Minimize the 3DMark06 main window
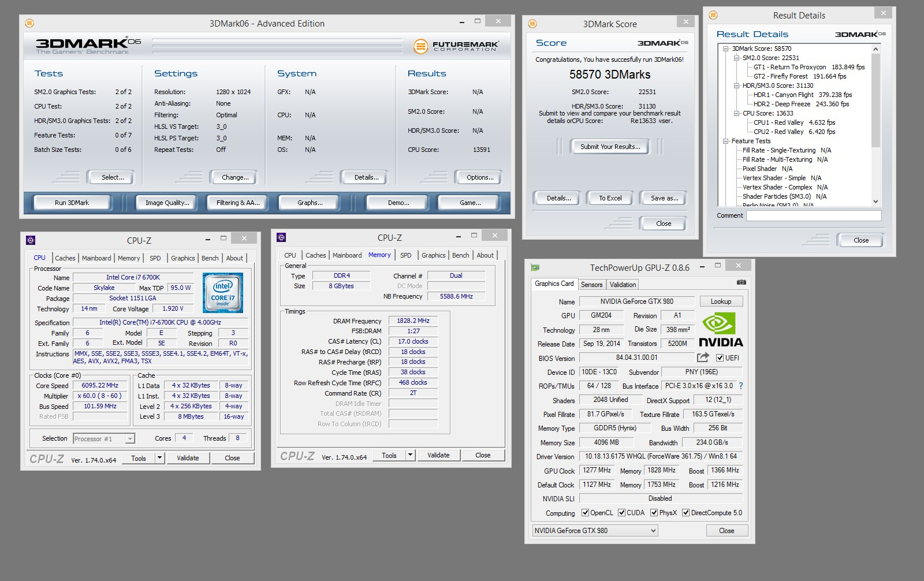The height and width of the screenshot is (581, 924). (462, 22)
